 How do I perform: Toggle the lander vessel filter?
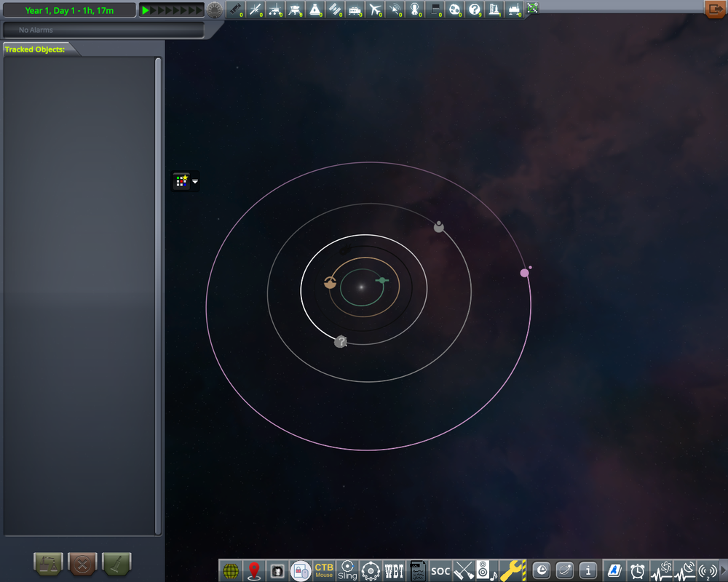point(296,9)
